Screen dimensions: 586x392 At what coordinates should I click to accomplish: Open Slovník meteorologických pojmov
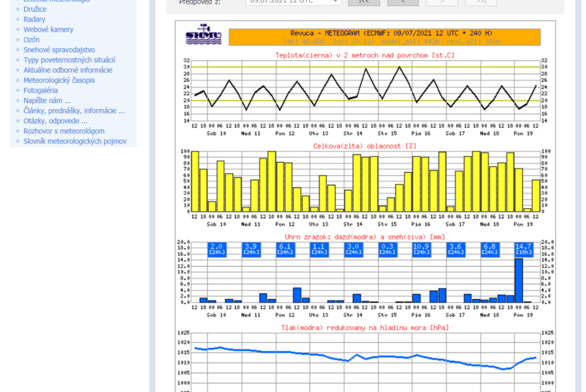[75, 141]
